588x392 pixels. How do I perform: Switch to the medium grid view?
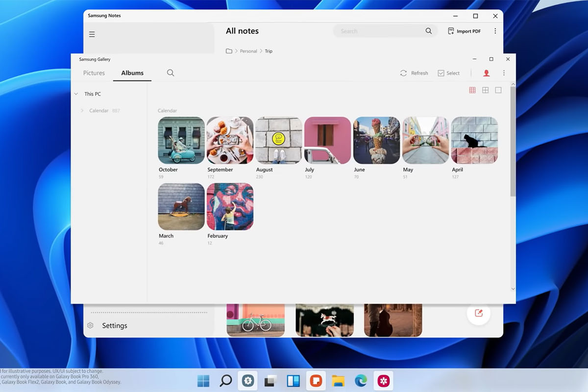pyautogui.click(x=485, y=90)
